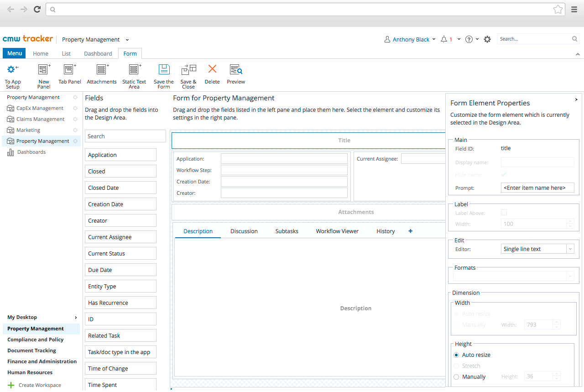Click the header search magnifier icon
584x392 pixels.
[x=575, y=39]
